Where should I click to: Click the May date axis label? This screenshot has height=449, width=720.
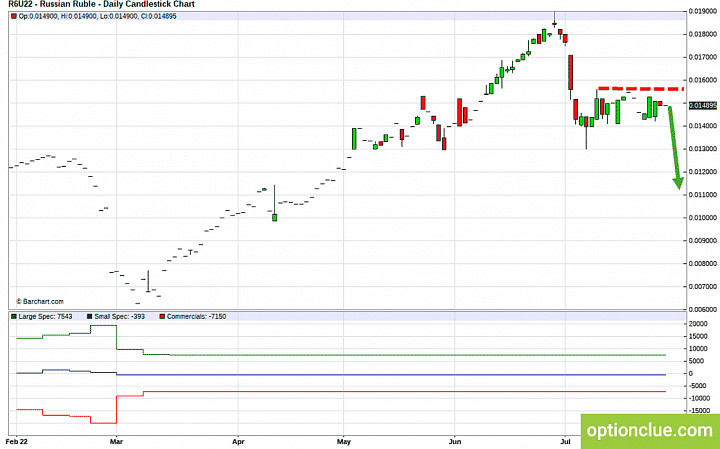pyautogui.click(x=344, y=442)
